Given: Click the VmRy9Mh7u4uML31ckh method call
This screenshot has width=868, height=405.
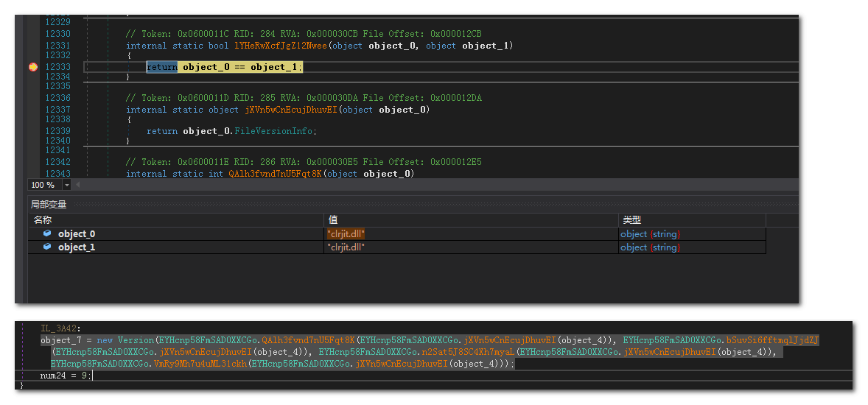Looking at the screenshot, I should point(200,364).
